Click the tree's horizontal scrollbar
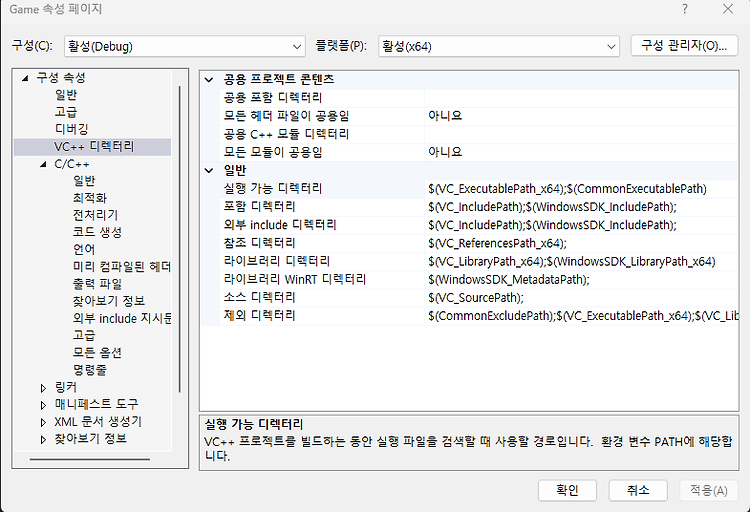The width and height of the screenshot is (750, 512). click(90, 459)
